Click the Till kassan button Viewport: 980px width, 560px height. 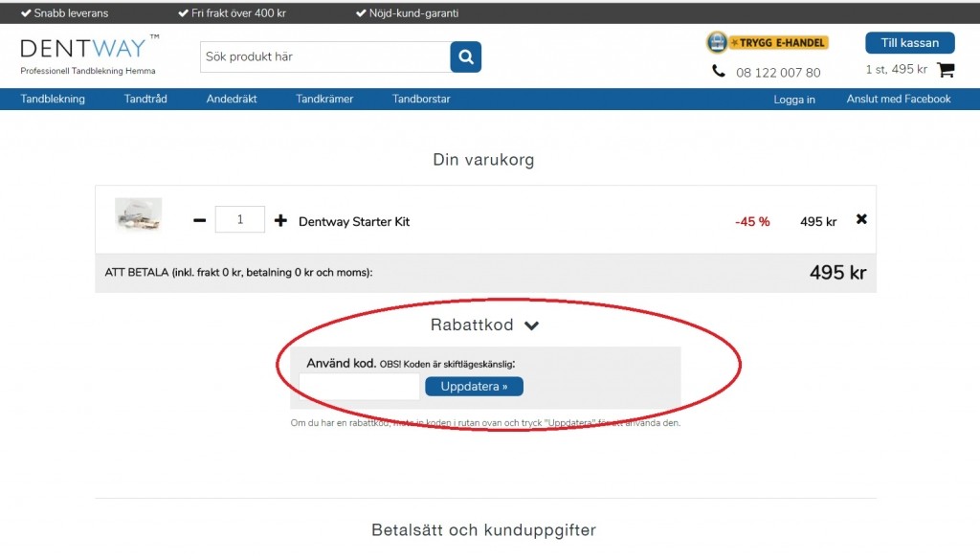(910, 43)
